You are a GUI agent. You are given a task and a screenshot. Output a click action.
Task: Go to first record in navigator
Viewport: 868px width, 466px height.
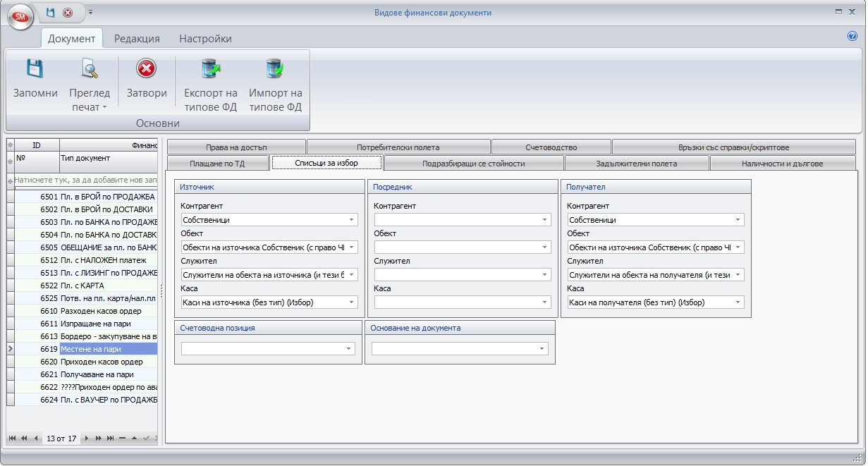point(13,439)
